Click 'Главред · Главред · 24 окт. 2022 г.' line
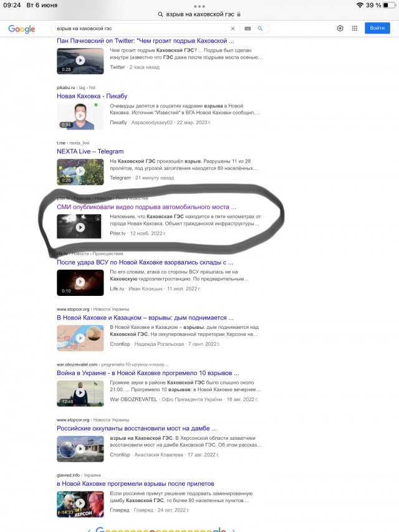Screen dimensions: 399x532 (x=150, y=510)
